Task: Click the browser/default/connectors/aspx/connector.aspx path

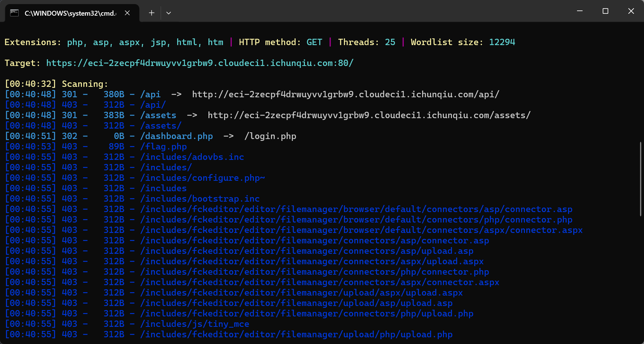Action: [361, 230]
